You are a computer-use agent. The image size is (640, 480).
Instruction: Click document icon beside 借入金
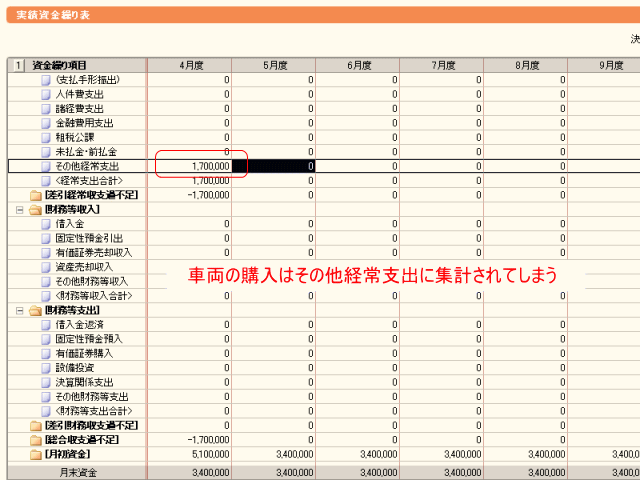46,224
